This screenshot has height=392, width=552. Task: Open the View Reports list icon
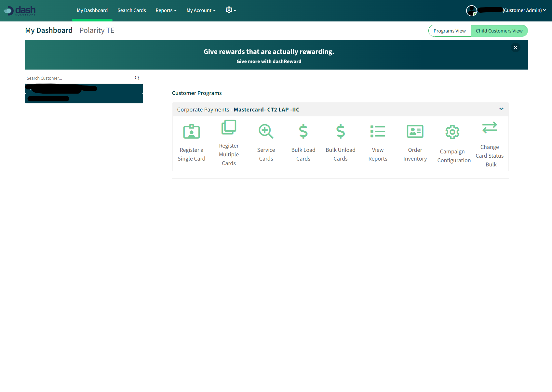pos(378,132)
